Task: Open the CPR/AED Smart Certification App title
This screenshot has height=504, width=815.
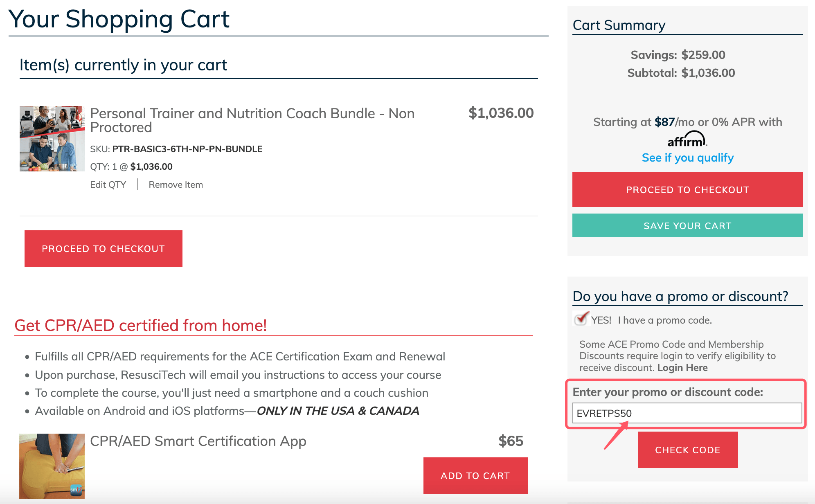Action: coord(198,441)
